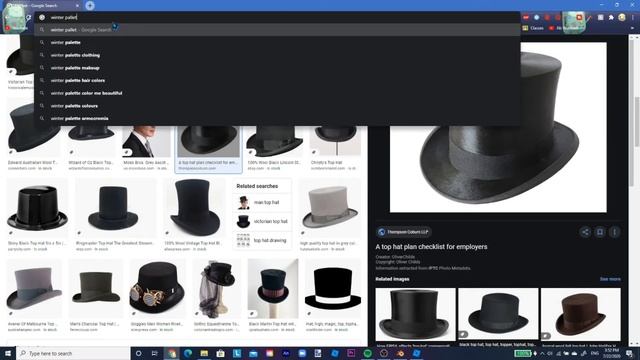The width and height of the screenshot is (640, 360).
Task: Open the Windows Start menu
Action: pyautogui.click(x=8, y=353)
